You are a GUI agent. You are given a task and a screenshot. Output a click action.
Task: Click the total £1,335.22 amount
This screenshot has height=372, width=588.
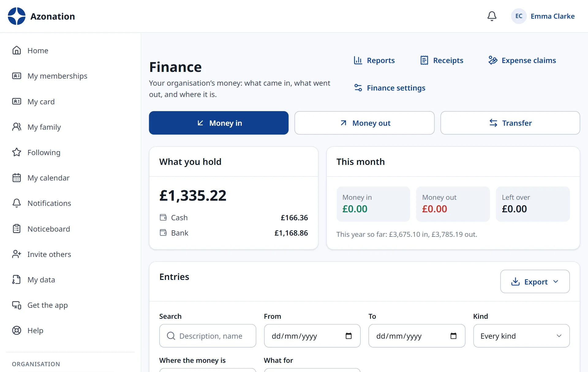[193, 195]
